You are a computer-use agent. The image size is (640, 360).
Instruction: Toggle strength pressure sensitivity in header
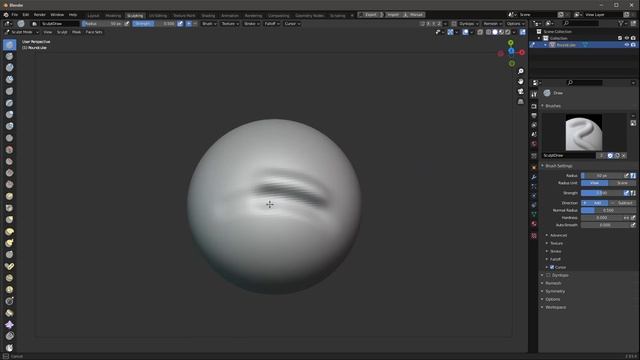[x=180, y=24]
